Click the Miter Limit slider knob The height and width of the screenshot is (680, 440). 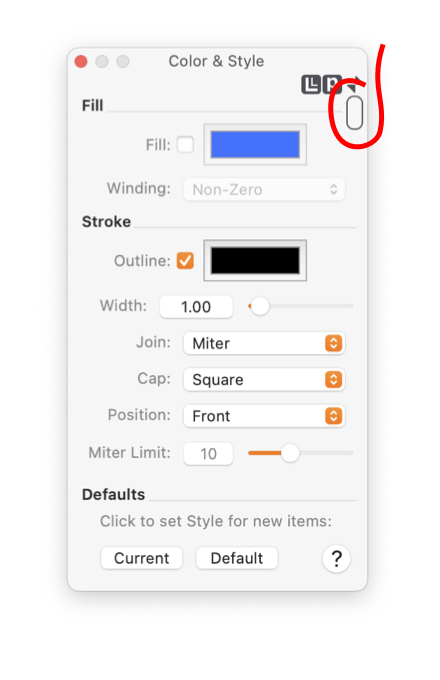(x=290, y=453)
